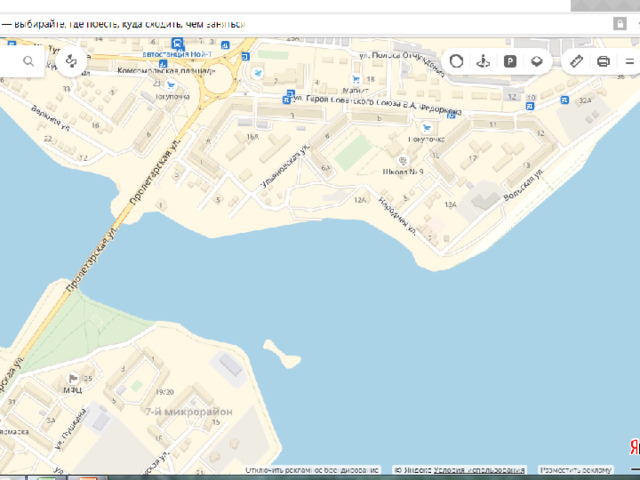Screen dimensions: 640x480
Task: Open the route builder button
Action: [x=72, y=62]
